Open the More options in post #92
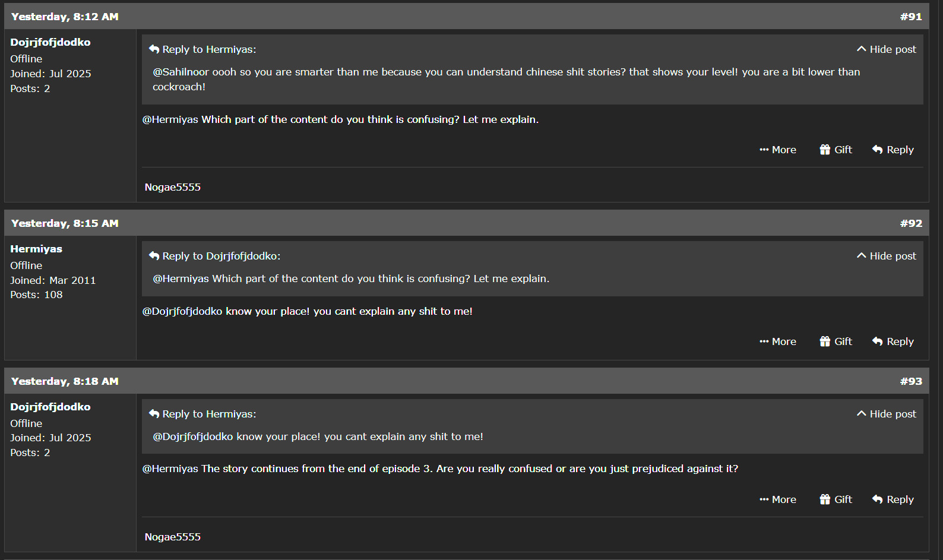Viewport: 943px width, 560px height. 777,341
